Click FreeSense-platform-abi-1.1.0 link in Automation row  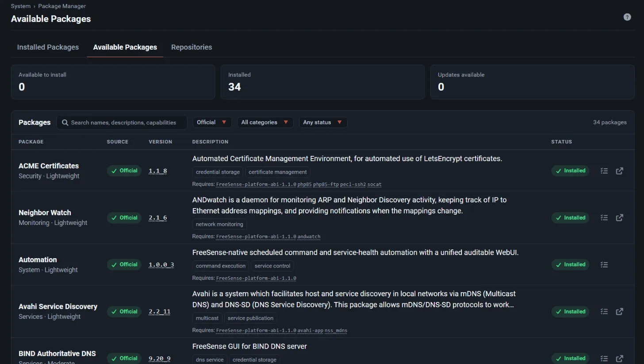[256, 278]
